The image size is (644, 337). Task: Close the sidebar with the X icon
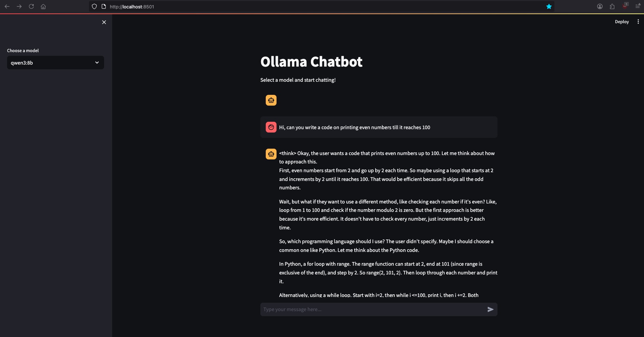[104, 22]
